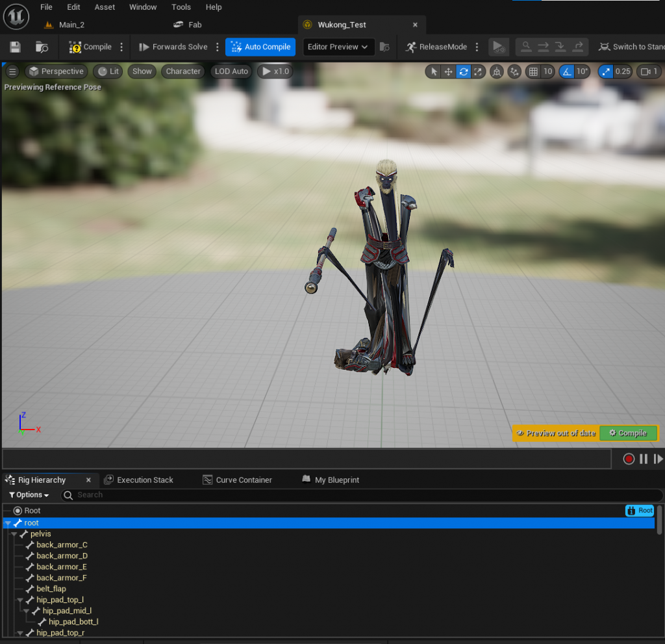Choose the Scale gizmo tool
This screenshot has width=665, height=644.
tap(478, 71)
